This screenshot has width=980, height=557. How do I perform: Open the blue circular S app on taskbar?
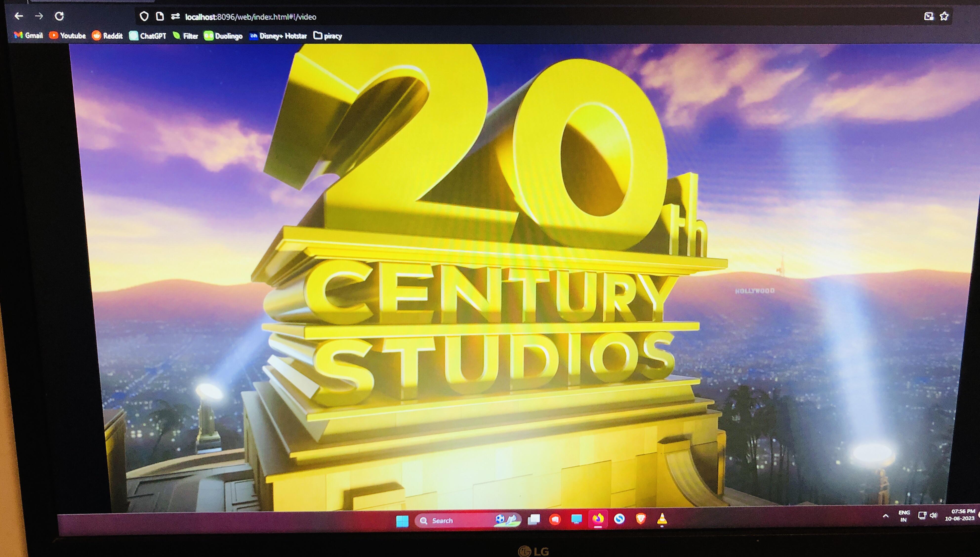619,519
